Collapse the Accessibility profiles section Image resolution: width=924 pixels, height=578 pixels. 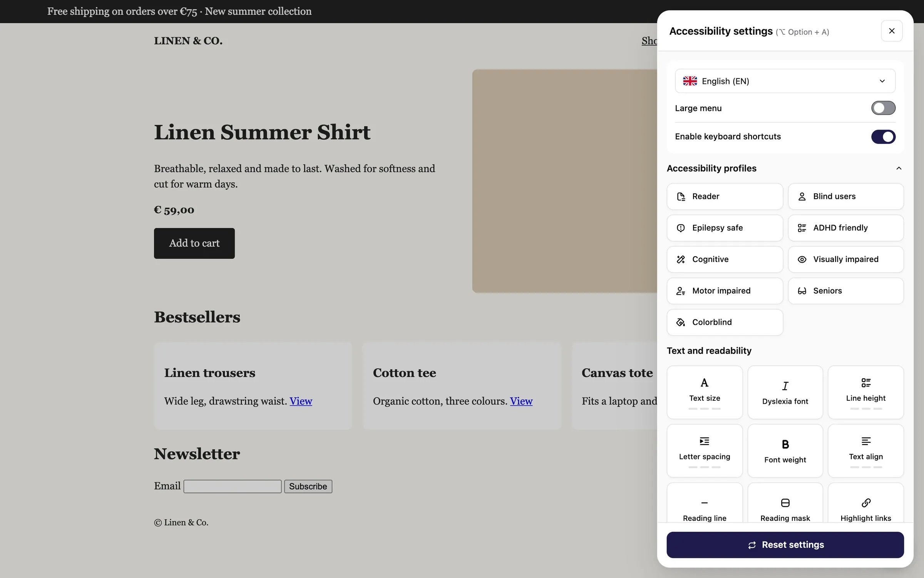pos(899,168)
